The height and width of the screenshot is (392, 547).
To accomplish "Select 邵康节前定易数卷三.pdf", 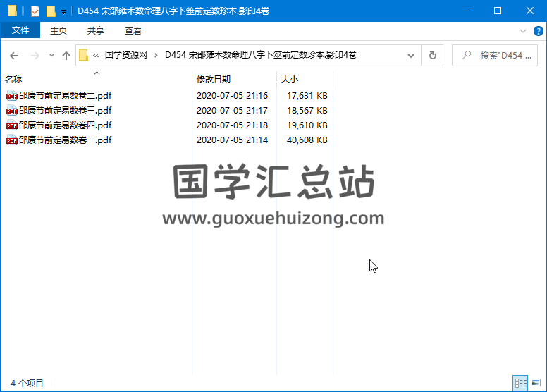I will [x=66, y=110].
